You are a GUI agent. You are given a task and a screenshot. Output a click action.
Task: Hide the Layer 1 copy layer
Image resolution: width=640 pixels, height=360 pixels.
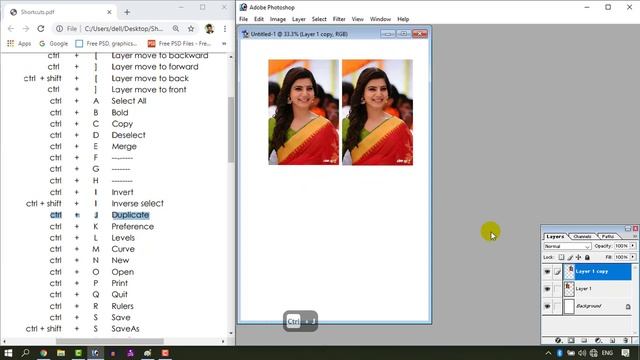click(x=547, y=272)
